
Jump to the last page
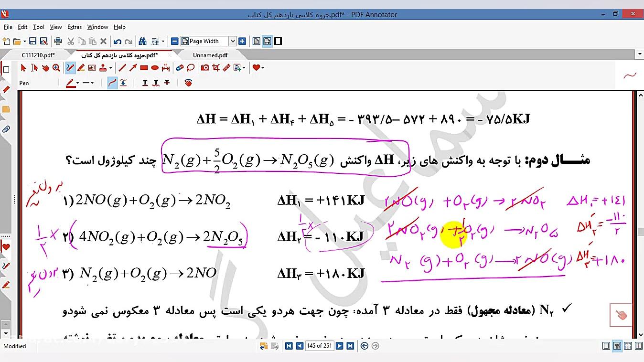(x=350, y=346)
